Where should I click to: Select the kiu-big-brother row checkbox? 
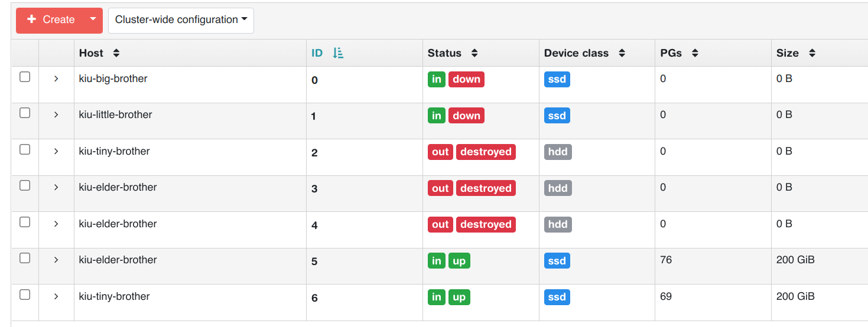25,77
